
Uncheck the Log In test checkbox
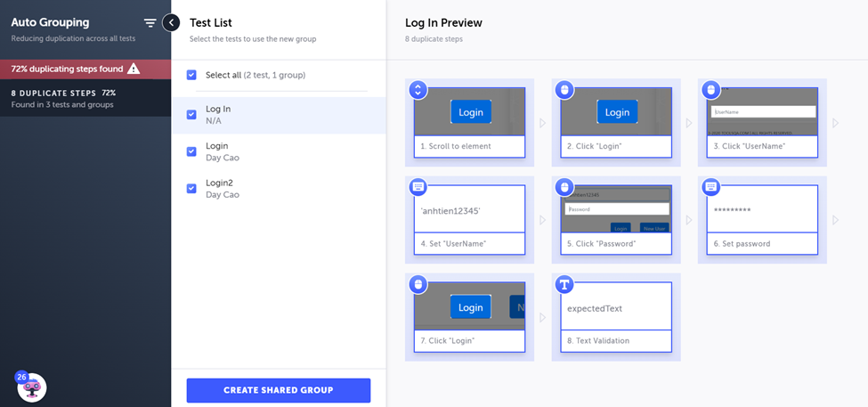(191, 114)
